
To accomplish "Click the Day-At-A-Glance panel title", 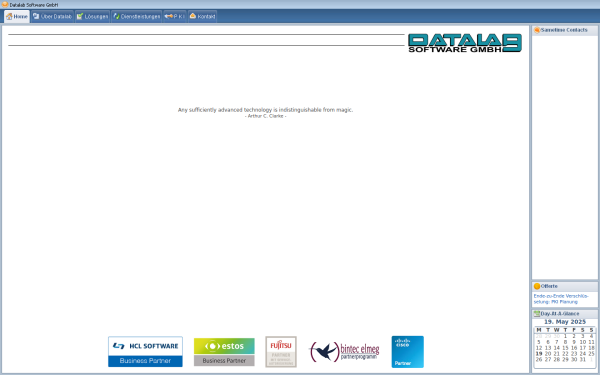I will click(559, 314).
